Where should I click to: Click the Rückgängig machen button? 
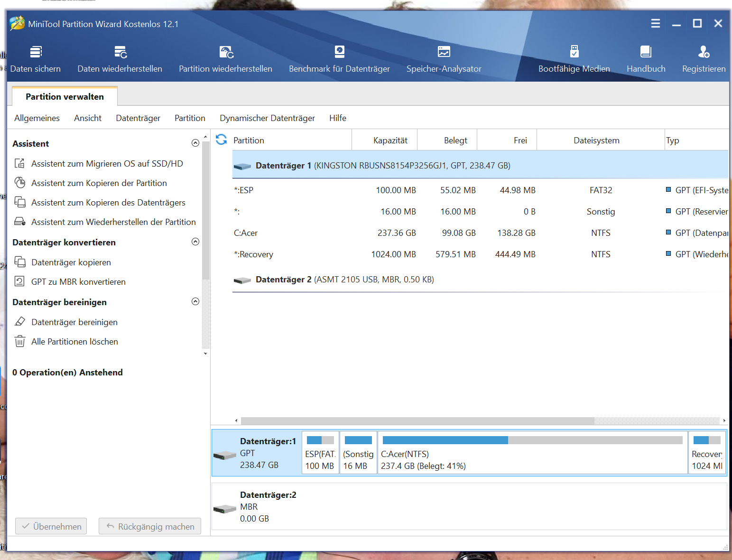point(150,526)
